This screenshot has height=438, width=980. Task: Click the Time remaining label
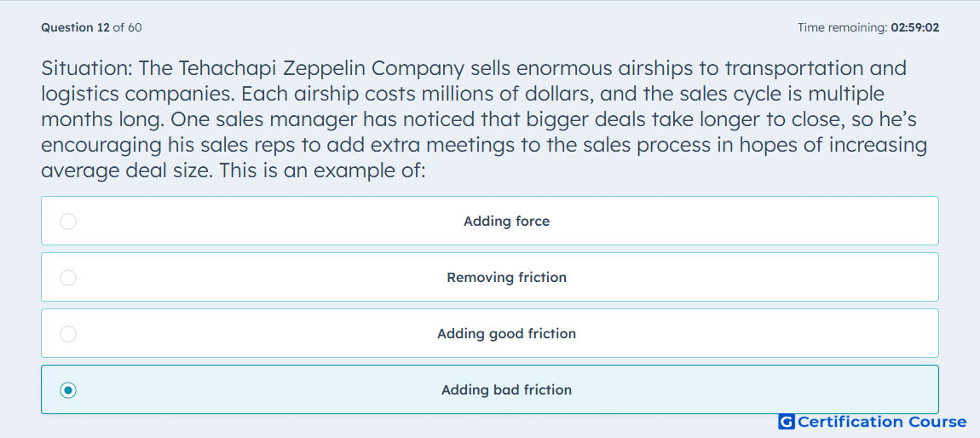point(843,27)
